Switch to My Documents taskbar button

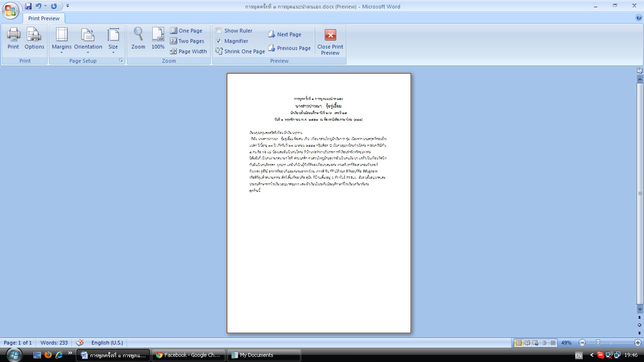(264, 355)
